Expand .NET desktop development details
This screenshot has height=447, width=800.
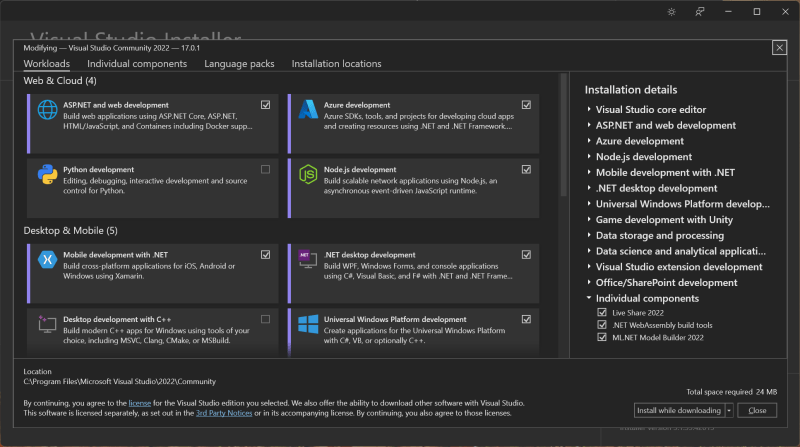pos(589,188)
